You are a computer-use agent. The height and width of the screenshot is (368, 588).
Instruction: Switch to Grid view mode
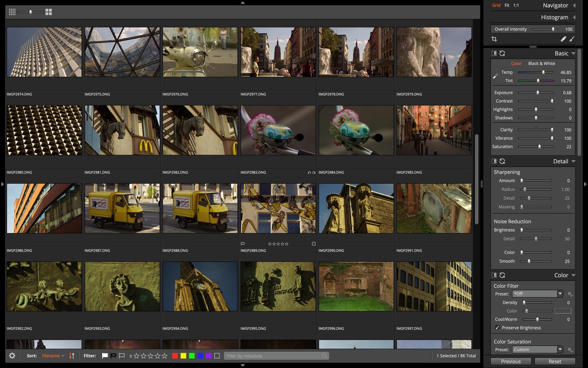click(496, 5)
